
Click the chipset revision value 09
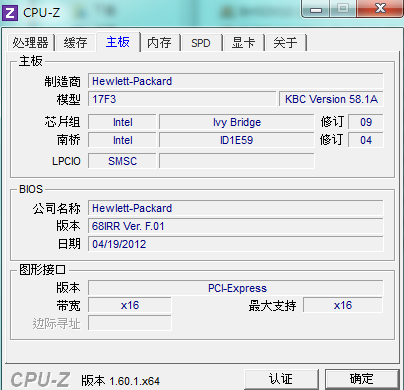coord(366,122)
